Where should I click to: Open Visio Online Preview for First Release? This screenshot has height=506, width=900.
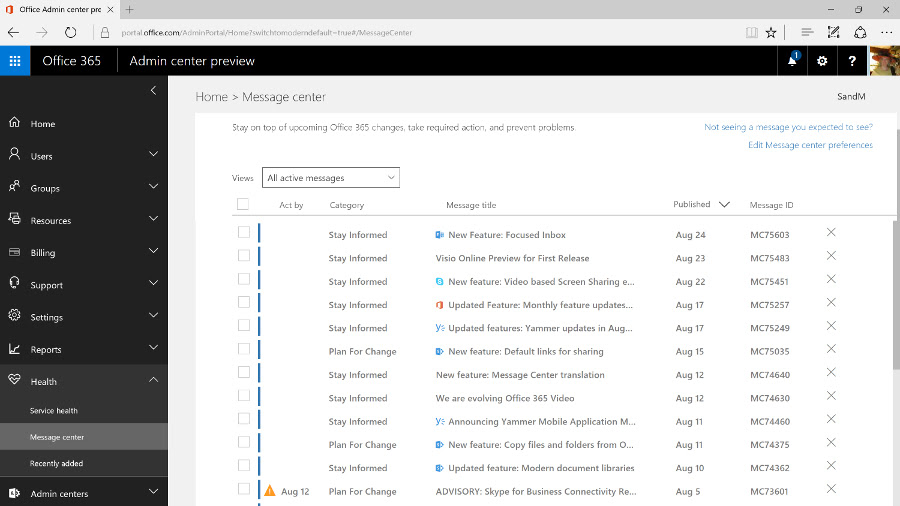[513, 258]
